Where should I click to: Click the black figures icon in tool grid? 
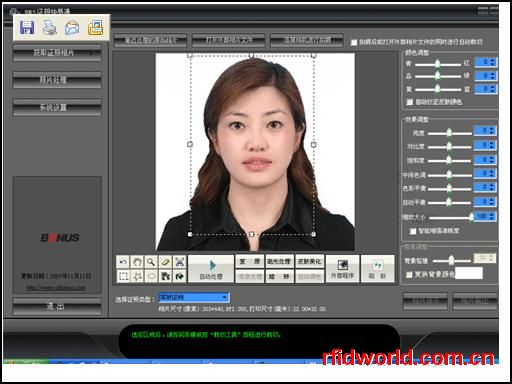(x=165, y=276)
